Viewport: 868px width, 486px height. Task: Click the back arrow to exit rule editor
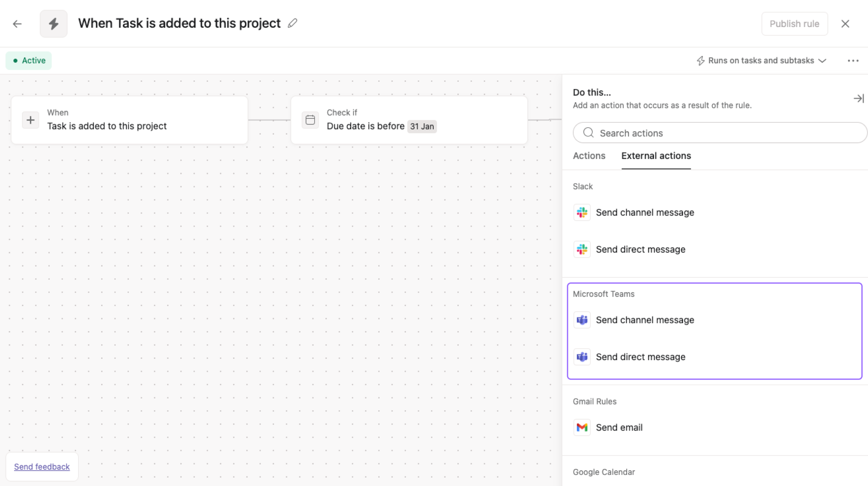(17, 24)
